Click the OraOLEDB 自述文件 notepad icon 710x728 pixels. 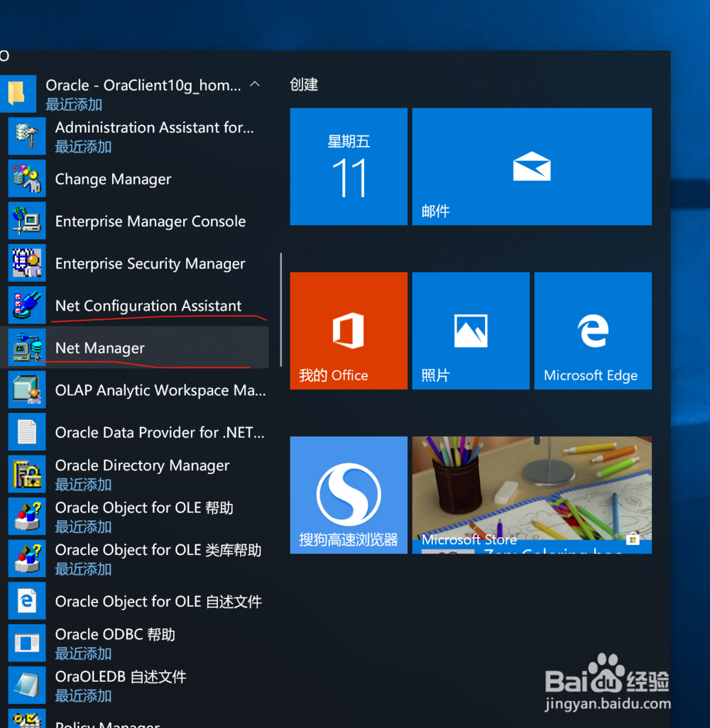[x=27, y=685]
